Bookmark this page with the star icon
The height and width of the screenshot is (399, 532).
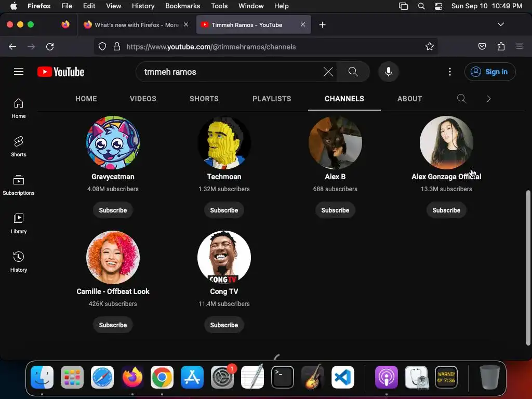[x=430, y=46]
